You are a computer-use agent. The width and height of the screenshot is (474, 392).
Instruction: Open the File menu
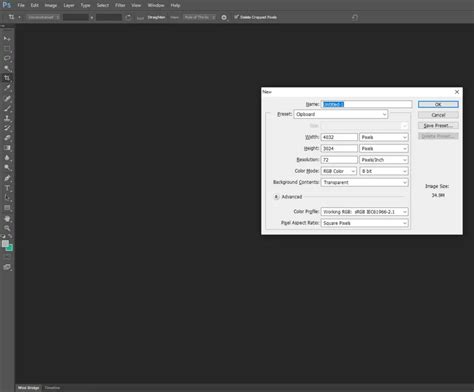point(21,5)
